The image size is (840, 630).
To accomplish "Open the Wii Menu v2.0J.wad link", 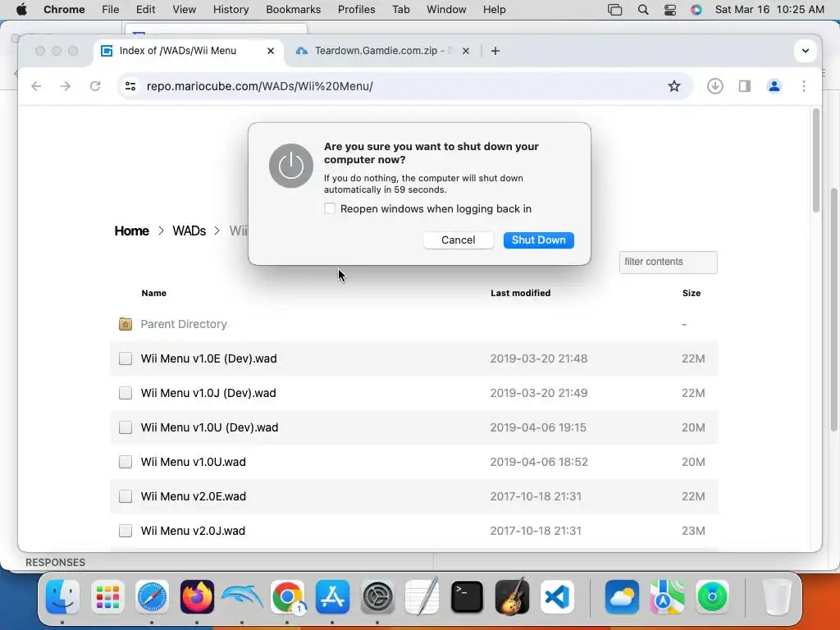I will [x=193, y=531].
